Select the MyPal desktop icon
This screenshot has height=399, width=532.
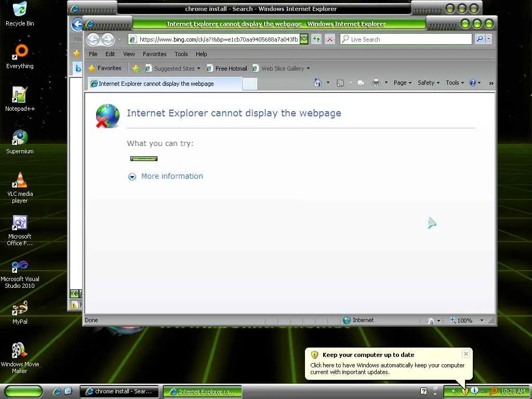click(20, 312)
